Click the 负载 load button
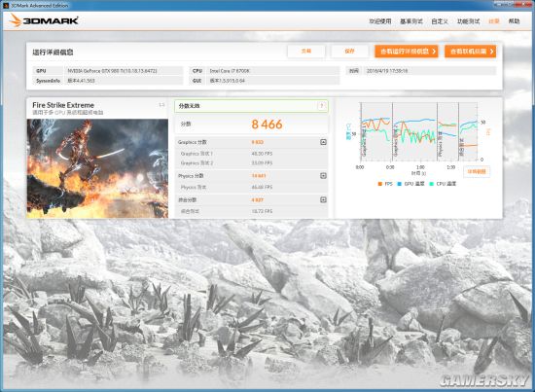The height and width of the screenshot is (392, 535). point(306,52)
